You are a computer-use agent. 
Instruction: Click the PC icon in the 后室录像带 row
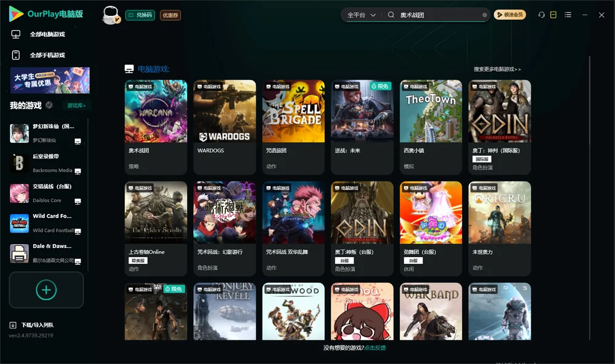click(77, 171)
